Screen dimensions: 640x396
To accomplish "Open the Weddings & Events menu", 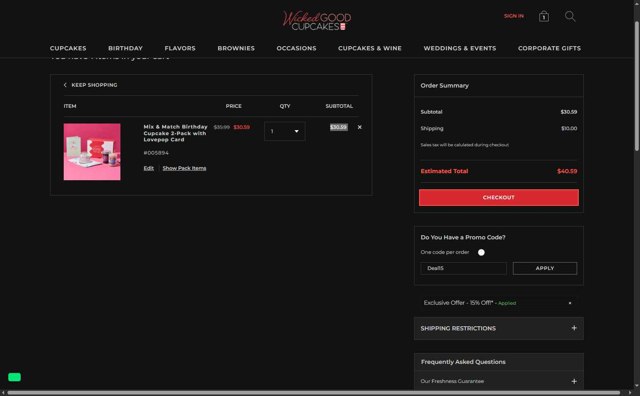I will point(460,48).
